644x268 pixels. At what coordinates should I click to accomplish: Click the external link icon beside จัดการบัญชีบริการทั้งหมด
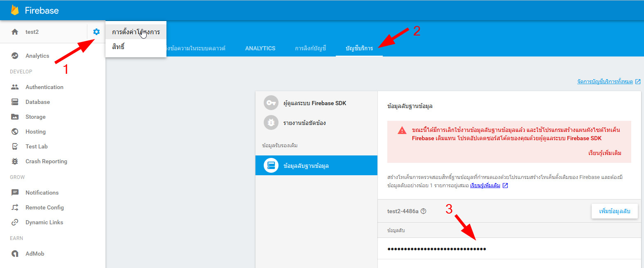pos(638,82)
